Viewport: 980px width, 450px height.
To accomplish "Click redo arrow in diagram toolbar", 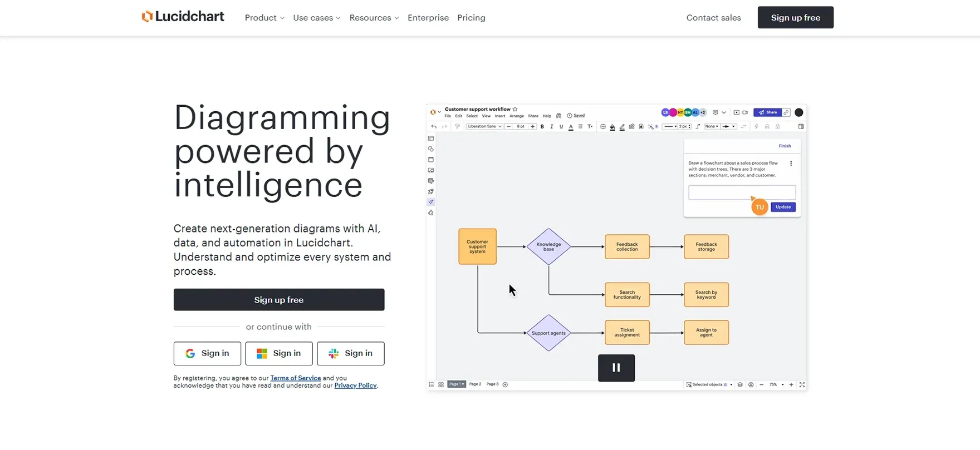I will click(444, 126).
